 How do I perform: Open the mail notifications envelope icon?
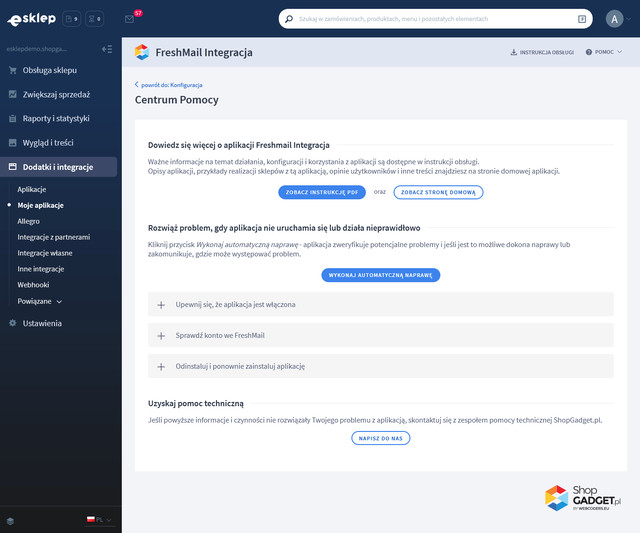tap(130, 19)
